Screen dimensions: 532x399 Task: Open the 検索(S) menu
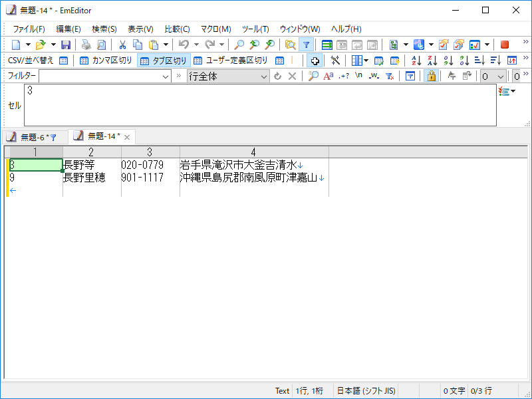coord(104,29)
